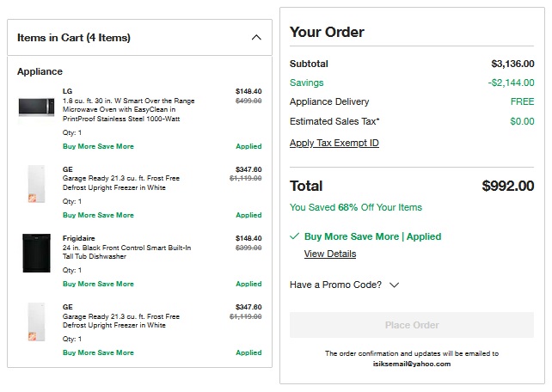Click Buy More Save More under Frigidaire dishwasher
The width and height of the screenshot is (552, 392).
(98, 284)
